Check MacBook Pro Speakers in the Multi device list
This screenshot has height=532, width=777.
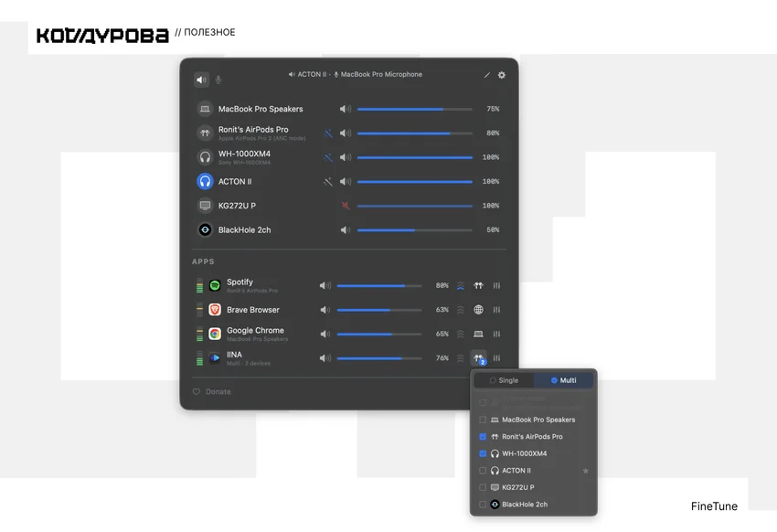pos(483,420)
